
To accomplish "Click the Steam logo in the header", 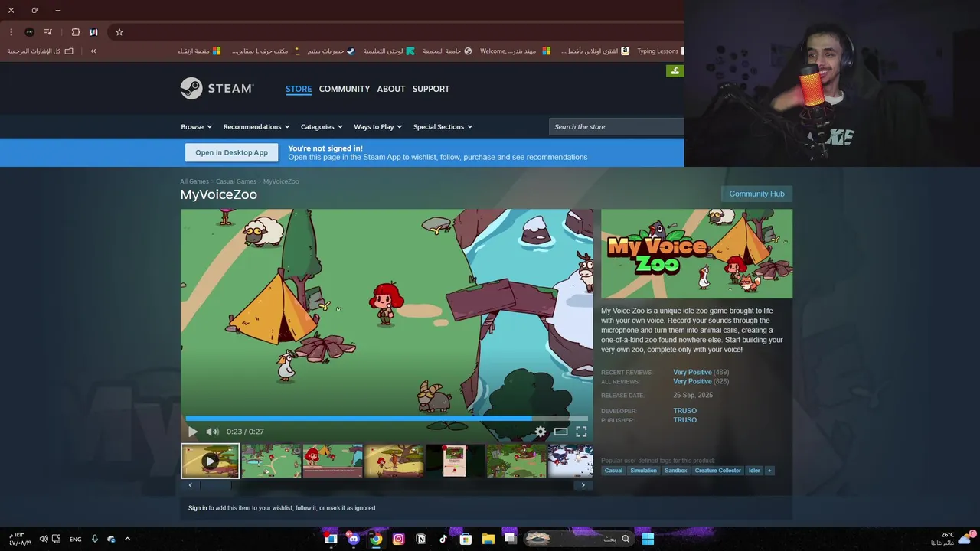I will point(217,88).
